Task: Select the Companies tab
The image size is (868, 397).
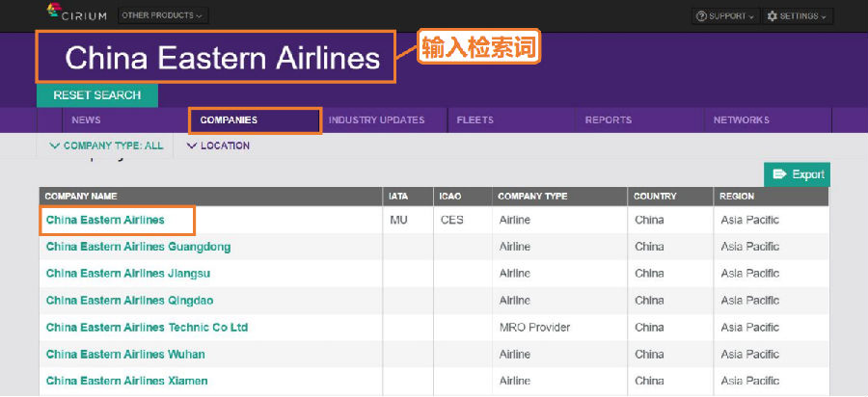Action: pos(229,120)
